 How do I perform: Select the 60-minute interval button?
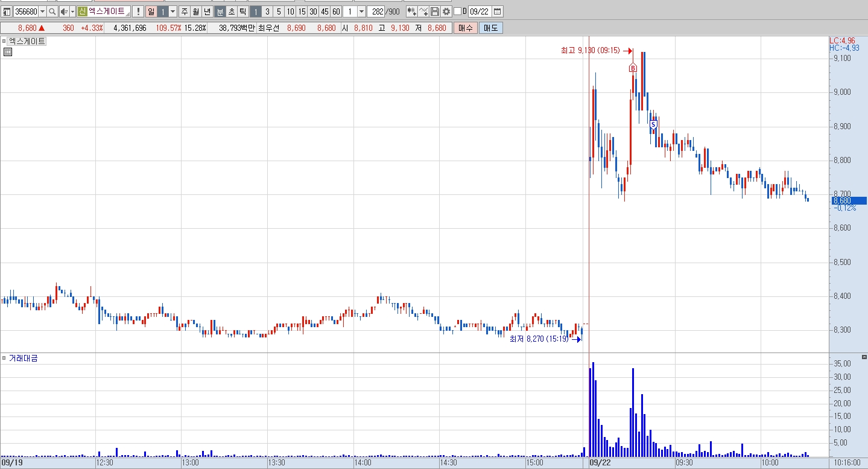coord(336,11)
